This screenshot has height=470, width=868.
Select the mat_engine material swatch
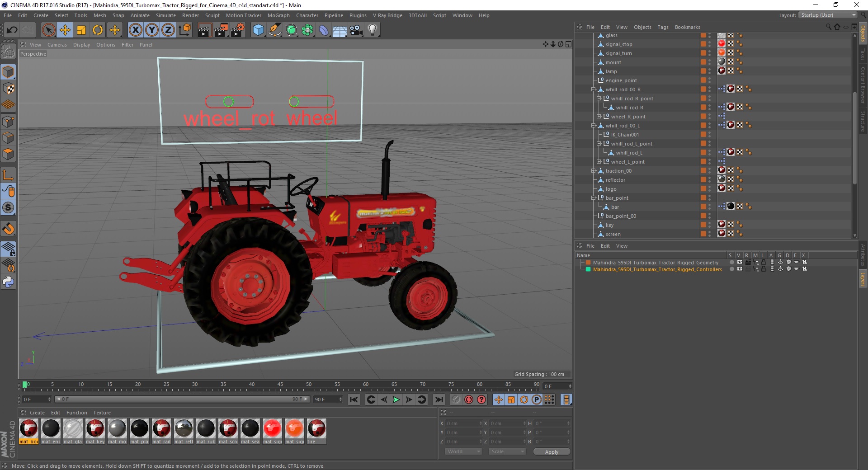tap(51, 432)
